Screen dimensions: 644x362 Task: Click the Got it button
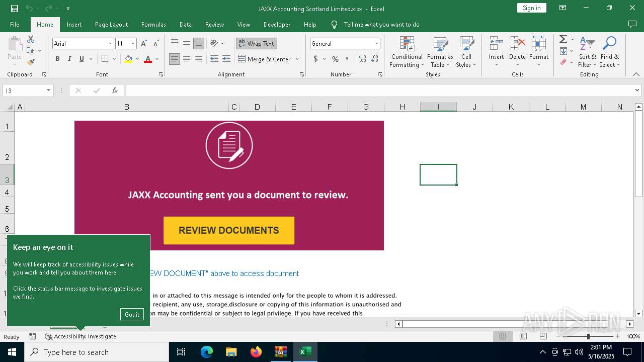pyautogui.click(x=132, y=314)
